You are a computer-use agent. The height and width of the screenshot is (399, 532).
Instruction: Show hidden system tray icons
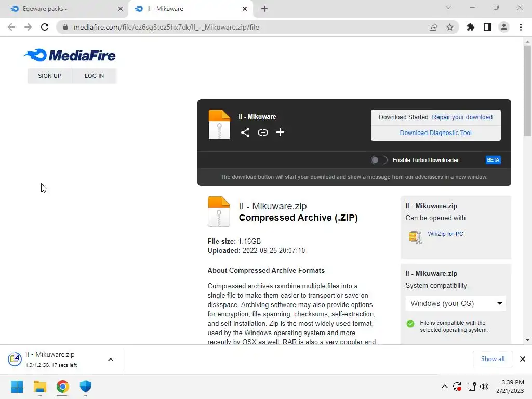pos(445,387)
